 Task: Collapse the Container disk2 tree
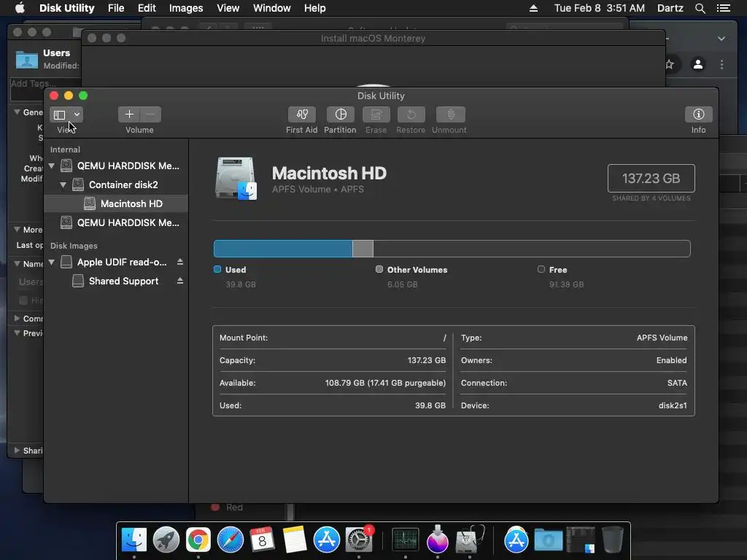click(x=63, y=184)
